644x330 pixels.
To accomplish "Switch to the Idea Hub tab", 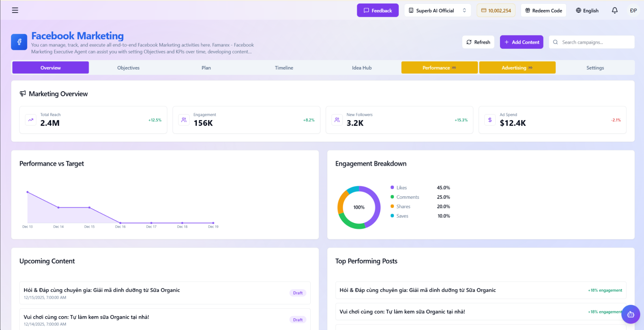I will 361,67.
